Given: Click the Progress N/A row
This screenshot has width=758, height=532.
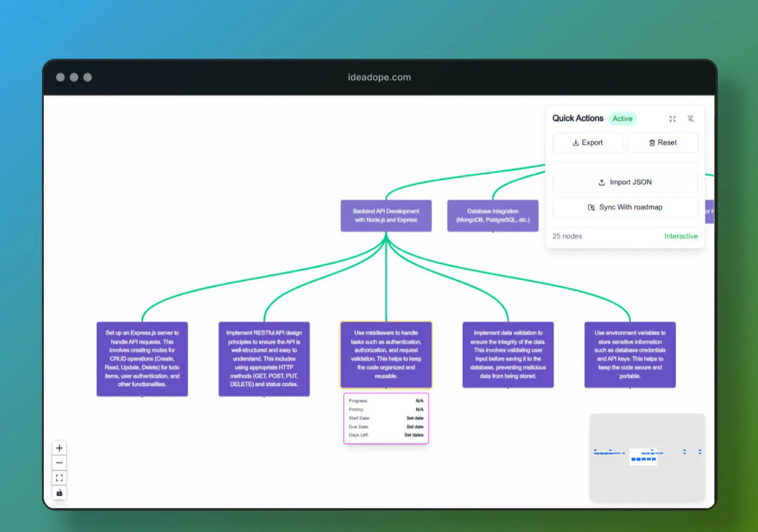Looking at the screenshot, I should [386, 401].
